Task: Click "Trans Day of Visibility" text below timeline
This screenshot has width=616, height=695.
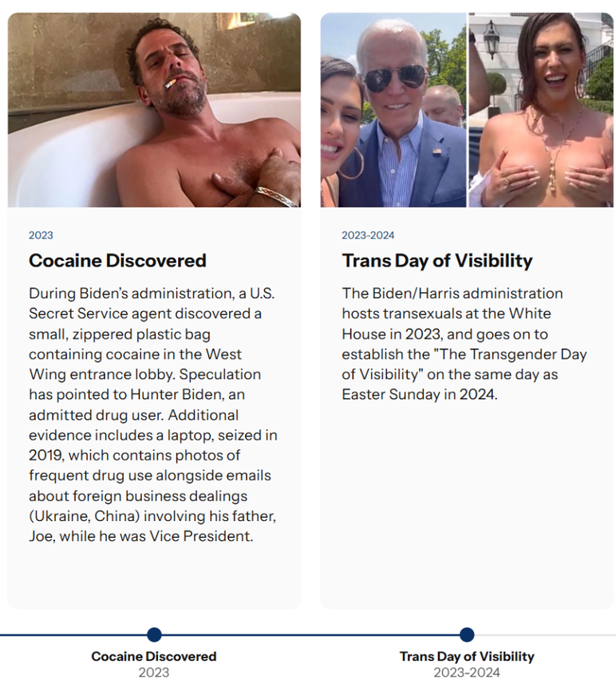Action: pyautogui.click(x=466, y=657)
